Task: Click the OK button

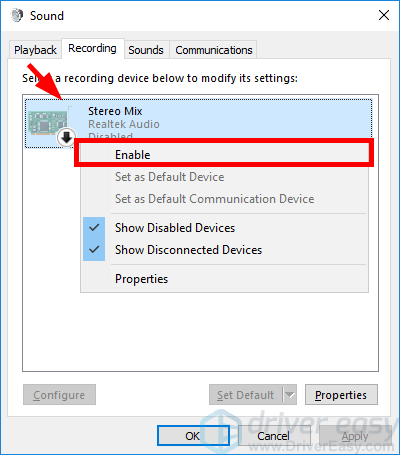Action: coord(193,436)
